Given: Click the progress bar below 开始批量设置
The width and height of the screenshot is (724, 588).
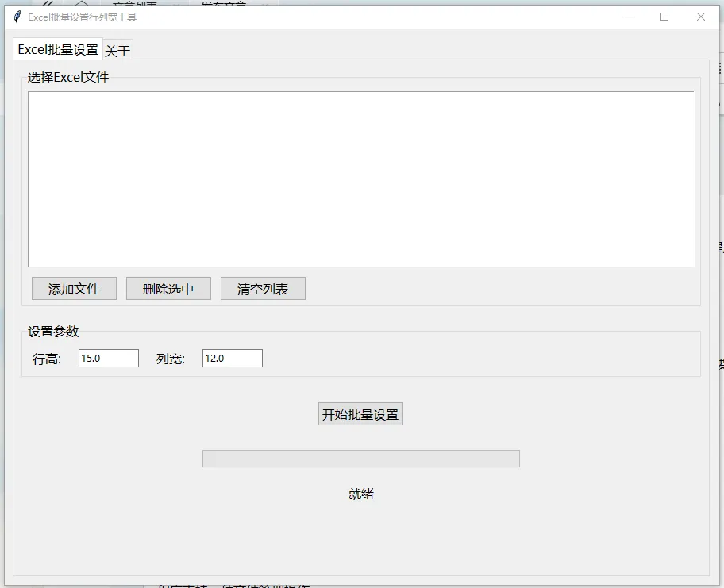Looking at the screenshot, I should click(x=361, y=459).
